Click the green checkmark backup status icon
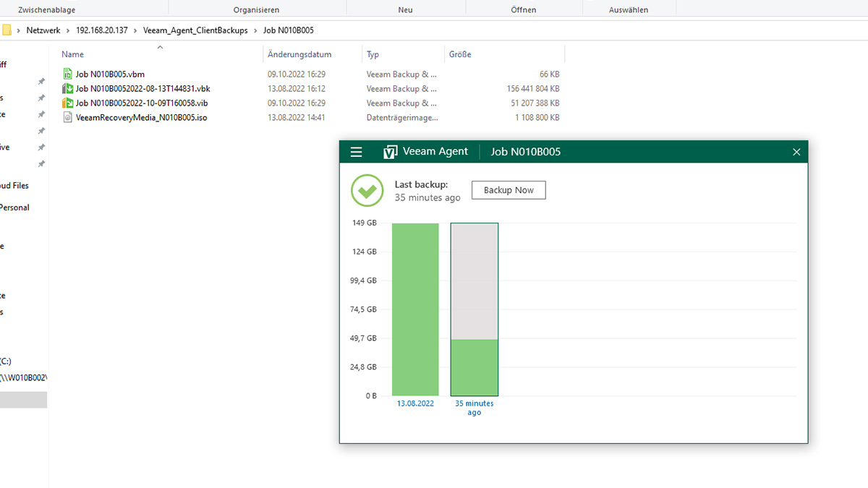This screenshot has height=488, width=868. click(367, 191)
